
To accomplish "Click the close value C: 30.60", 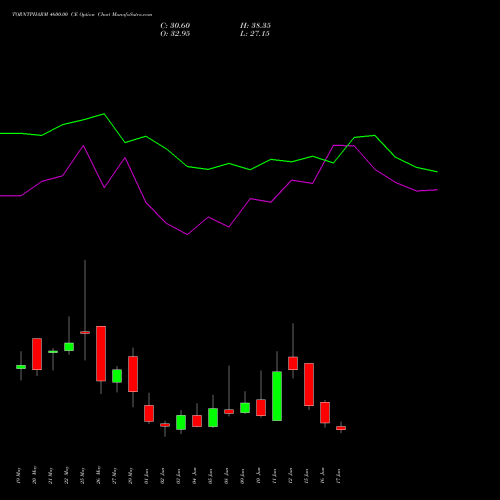I will click(x=175, y=26).
